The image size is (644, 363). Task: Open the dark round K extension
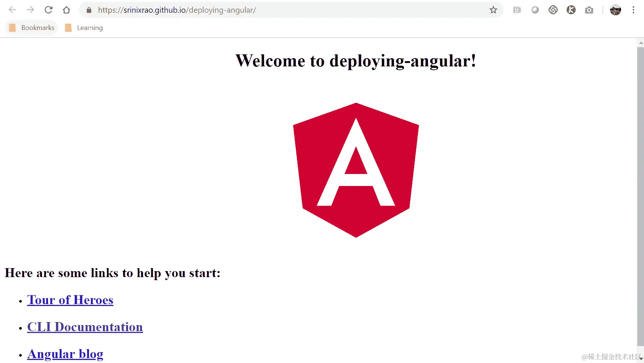[x=571, y=10]
